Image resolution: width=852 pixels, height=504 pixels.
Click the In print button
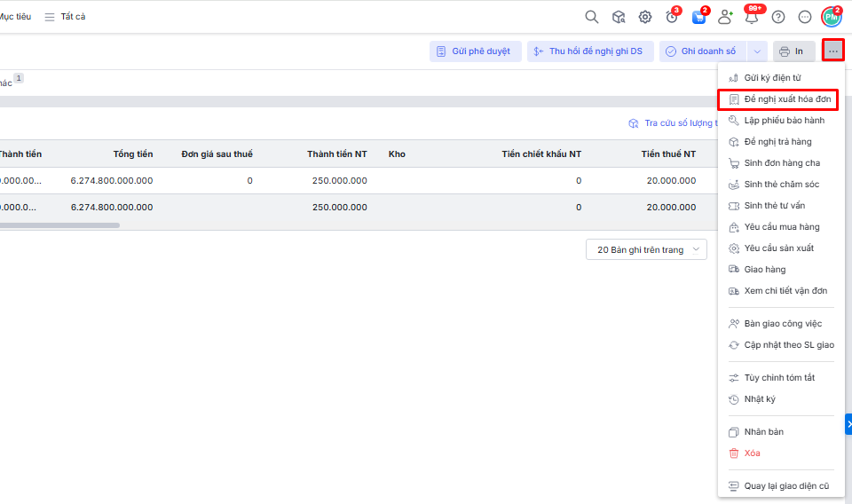coord(793,51)
